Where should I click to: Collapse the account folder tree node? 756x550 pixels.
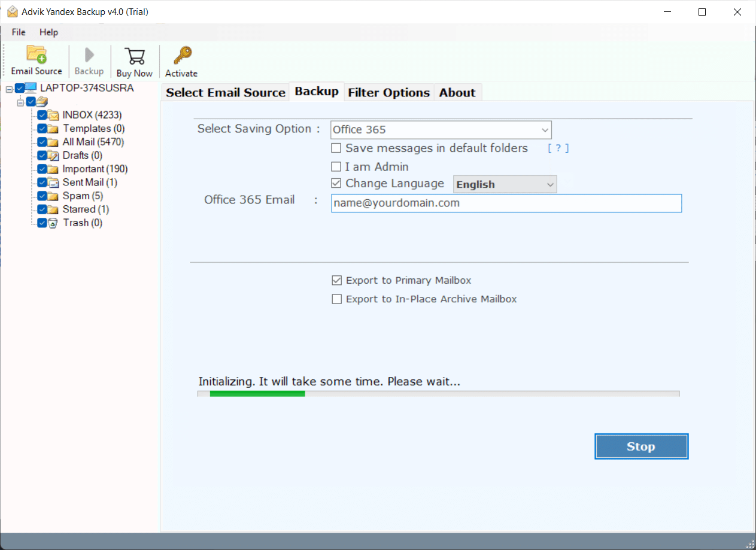(20, 102)
